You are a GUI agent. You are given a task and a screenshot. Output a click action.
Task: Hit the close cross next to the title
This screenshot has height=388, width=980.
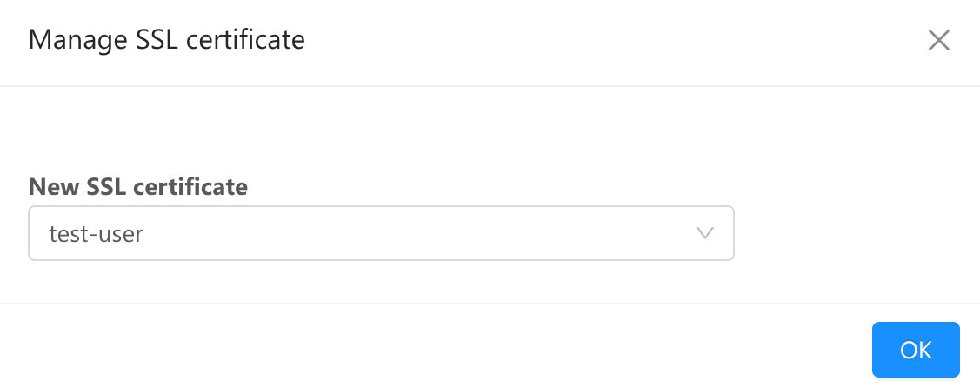[x=938, y=41]
